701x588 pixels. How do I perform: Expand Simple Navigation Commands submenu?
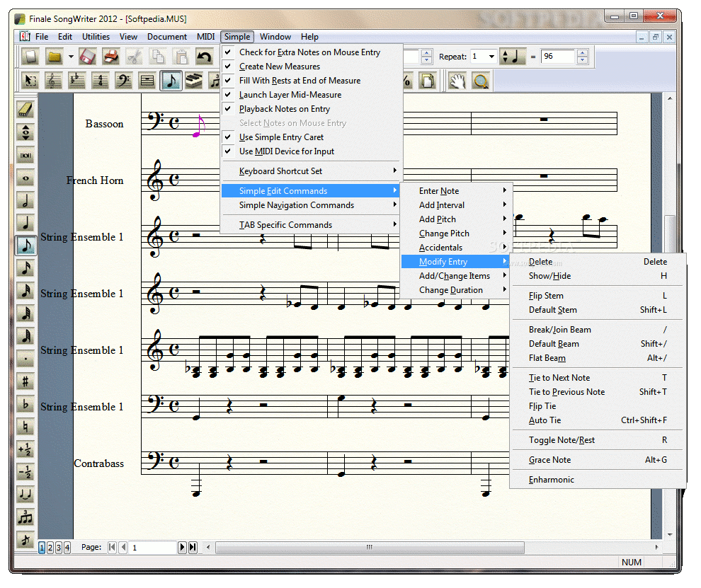(312, 205)
